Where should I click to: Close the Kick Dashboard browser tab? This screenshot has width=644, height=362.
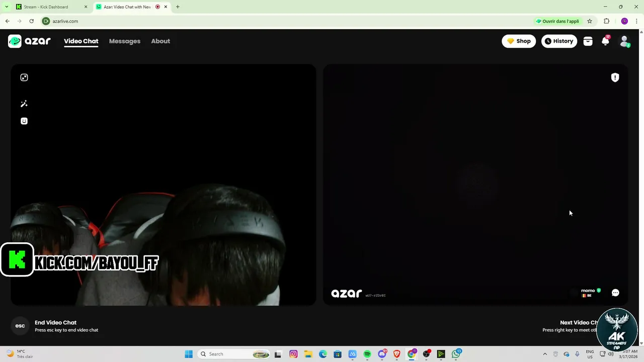[86, 7]
